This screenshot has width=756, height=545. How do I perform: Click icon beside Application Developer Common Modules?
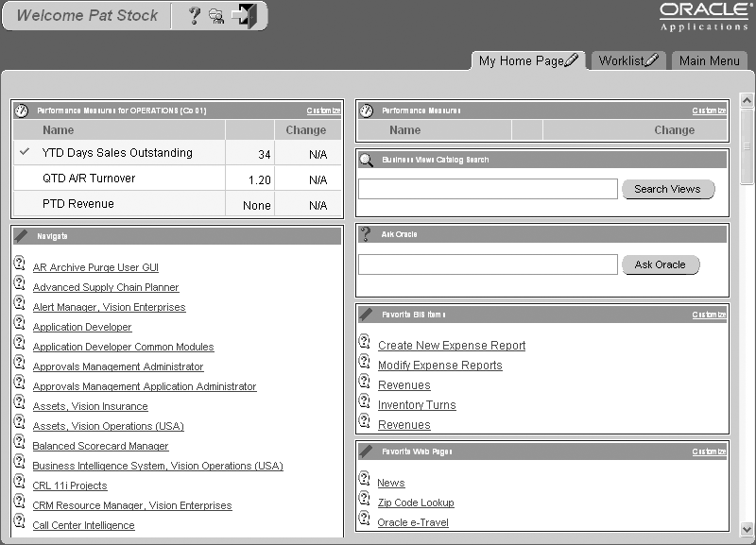click(19, 342)
